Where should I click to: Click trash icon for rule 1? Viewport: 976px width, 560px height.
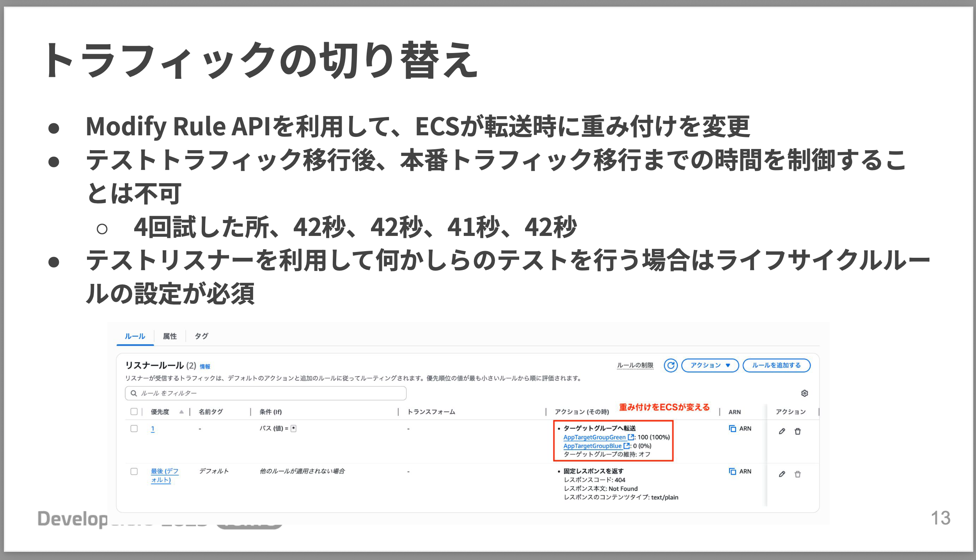(798, 431)
